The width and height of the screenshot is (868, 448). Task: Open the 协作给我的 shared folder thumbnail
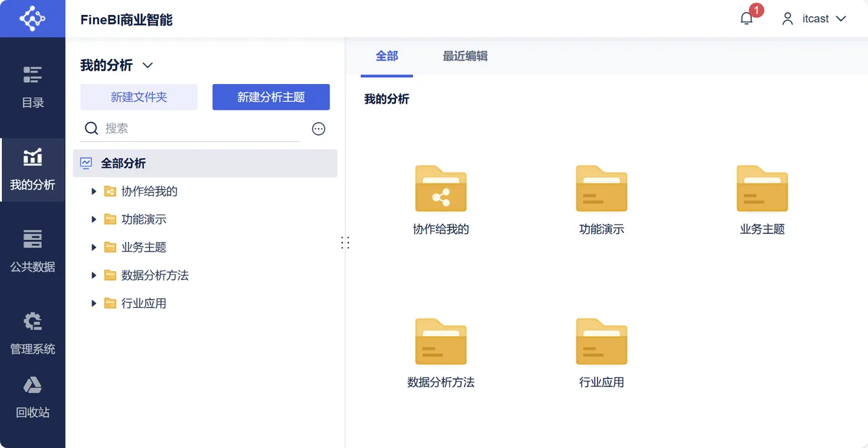(441, 188)
